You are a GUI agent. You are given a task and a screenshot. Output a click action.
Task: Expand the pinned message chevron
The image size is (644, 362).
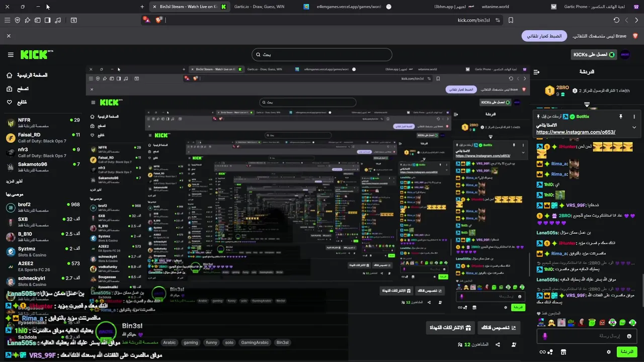[x=634, y=127]
